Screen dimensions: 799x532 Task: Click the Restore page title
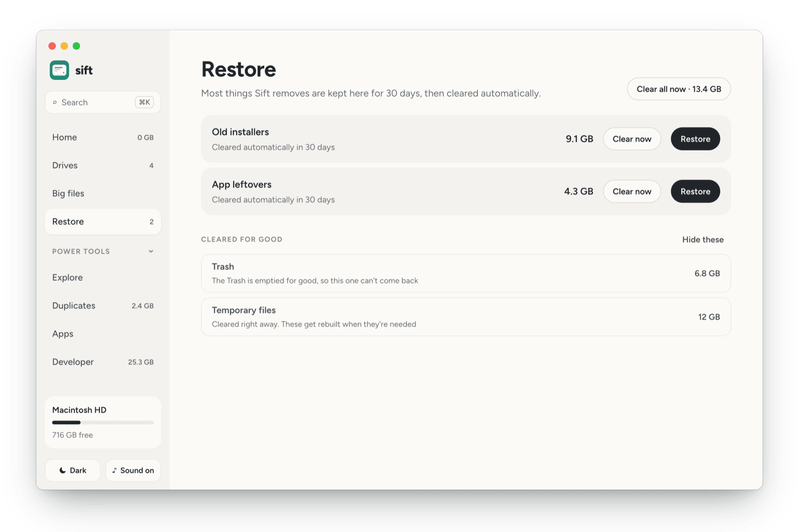click(239, 69)
